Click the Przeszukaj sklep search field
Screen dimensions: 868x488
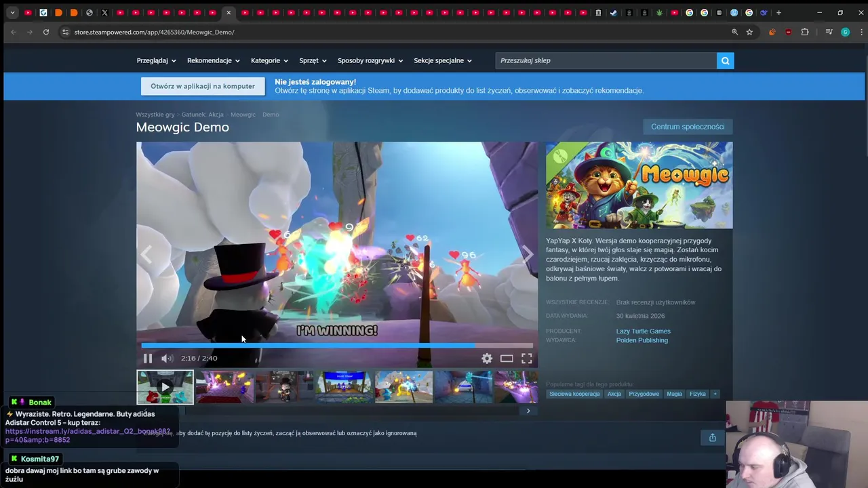click(x=606, y=60)
